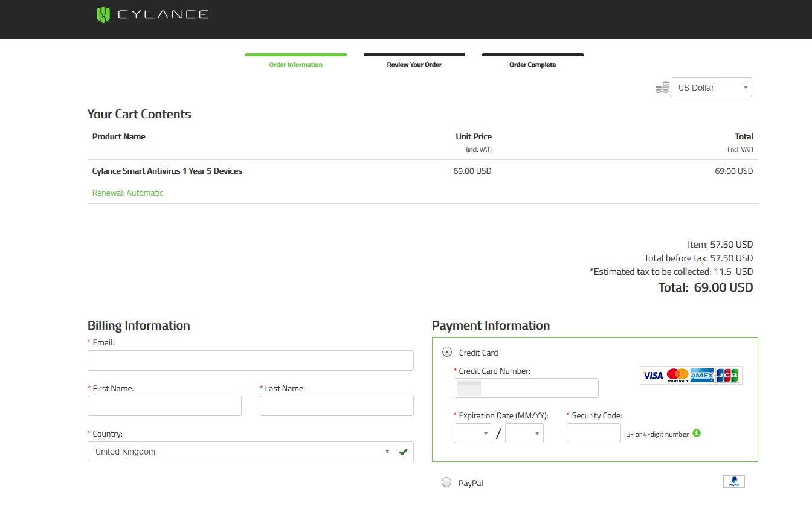Viewport: 812px width, 506px height.
Task: Click the JCB card logo
Action: click(x=727, y=376)
